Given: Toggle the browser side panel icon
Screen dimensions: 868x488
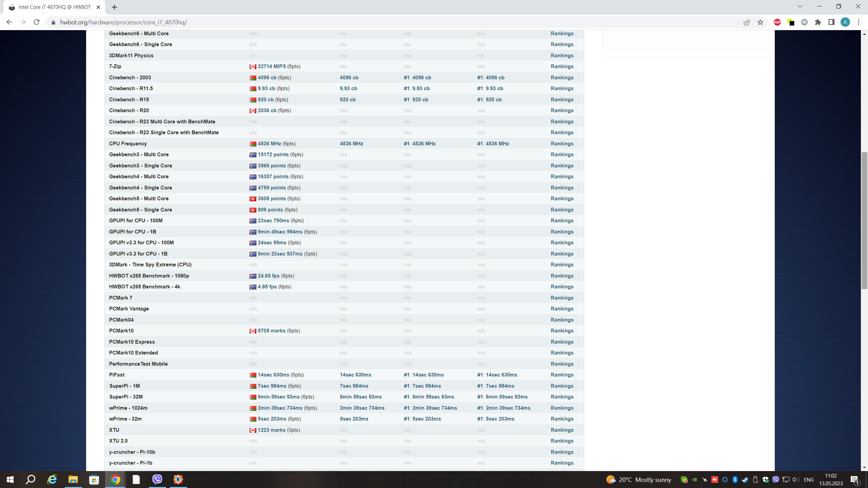Looking at the screenshot, I should click(x=831, y=22).
